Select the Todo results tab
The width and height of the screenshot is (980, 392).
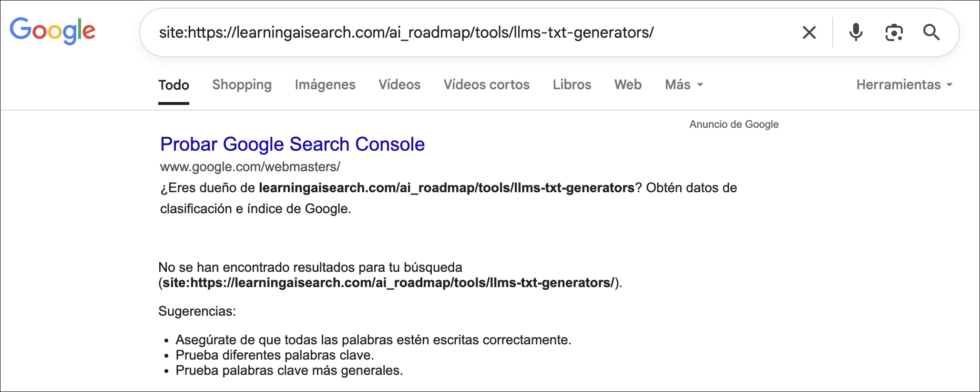[x=174, y=85]
